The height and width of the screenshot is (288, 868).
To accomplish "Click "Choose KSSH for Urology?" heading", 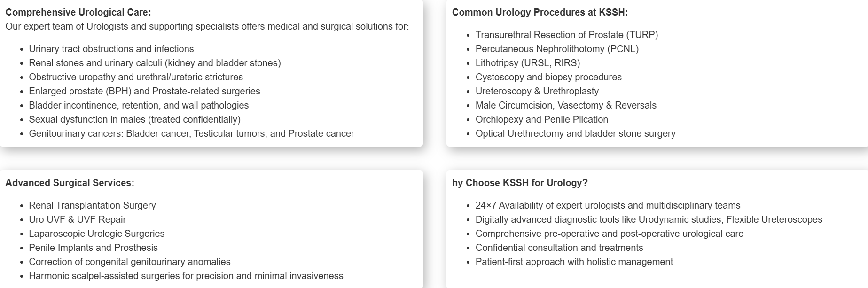I will [x=520, y=183].
